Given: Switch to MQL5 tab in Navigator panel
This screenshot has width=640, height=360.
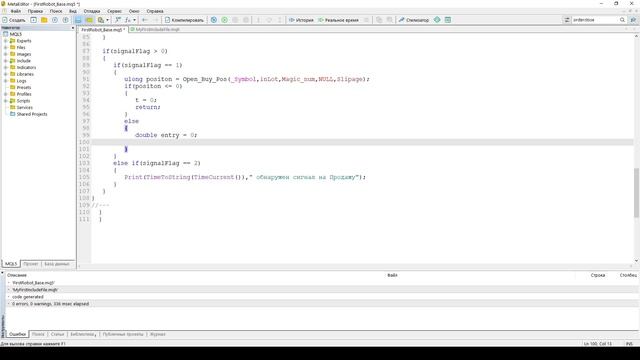Looking at the screenshot, I should [11, 264].
